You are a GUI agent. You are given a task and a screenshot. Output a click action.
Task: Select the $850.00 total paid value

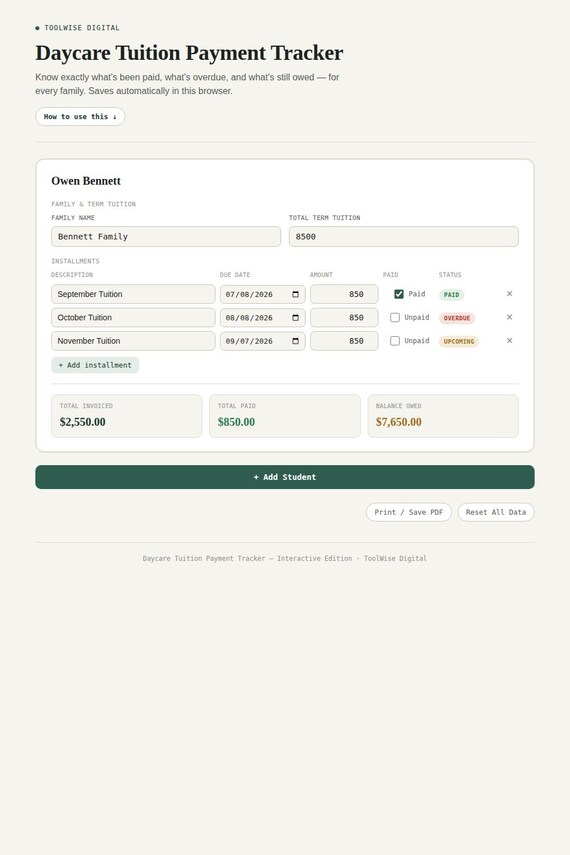[x=236, y=422]
